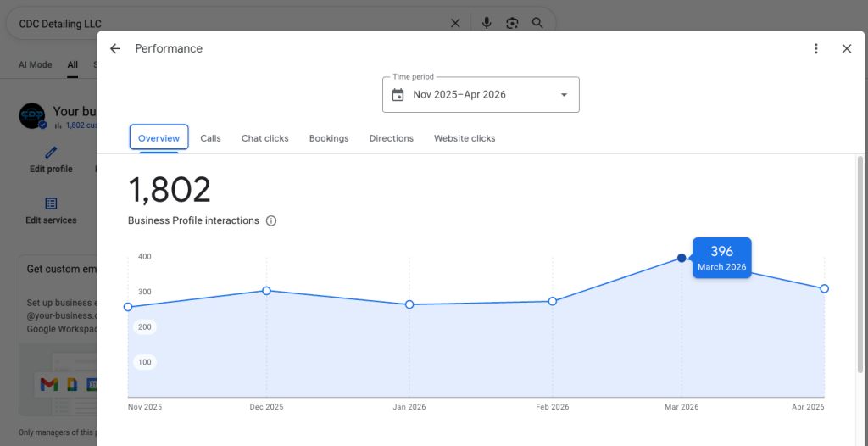868x446 pixels.
Task: Click the Apr 2026 data point
Action: click(x=824, y=288)
